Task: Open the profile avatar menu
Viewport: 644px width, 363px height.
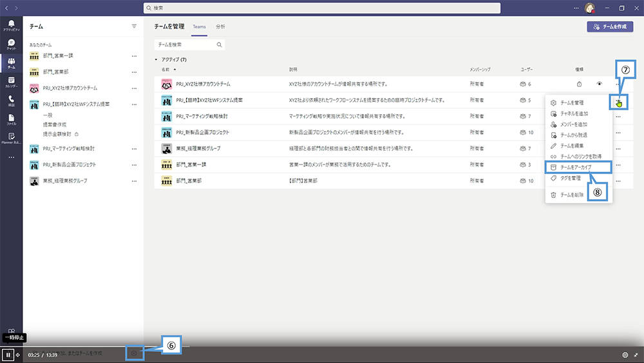Action: [x=589, y=8]
